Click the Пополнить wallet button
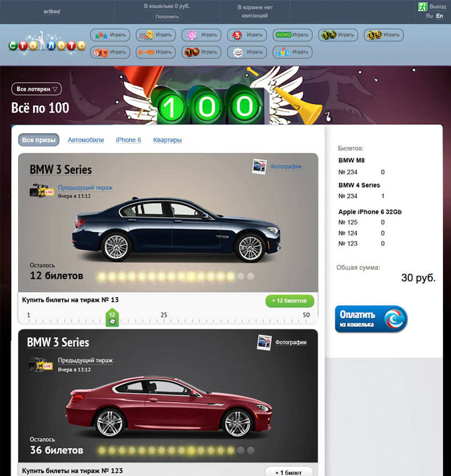Screen dimensions: 451x476 click(167, 17)
